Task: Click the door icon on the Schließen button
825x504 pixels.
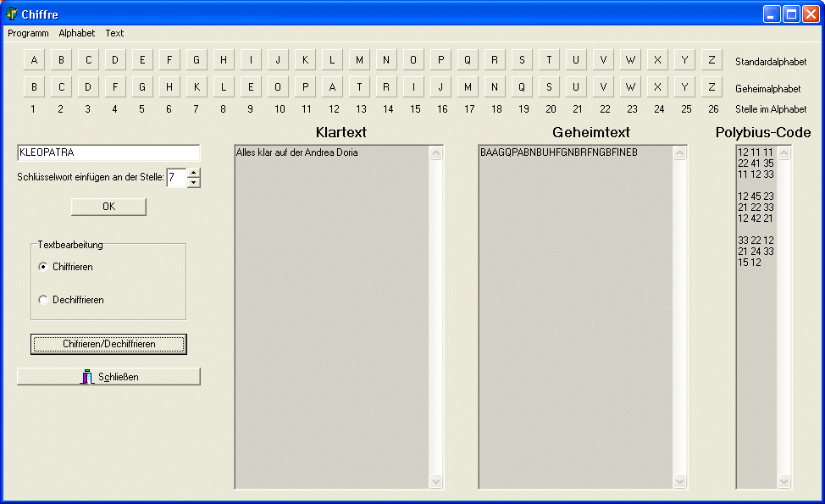Action: click(x=86, y=377)
